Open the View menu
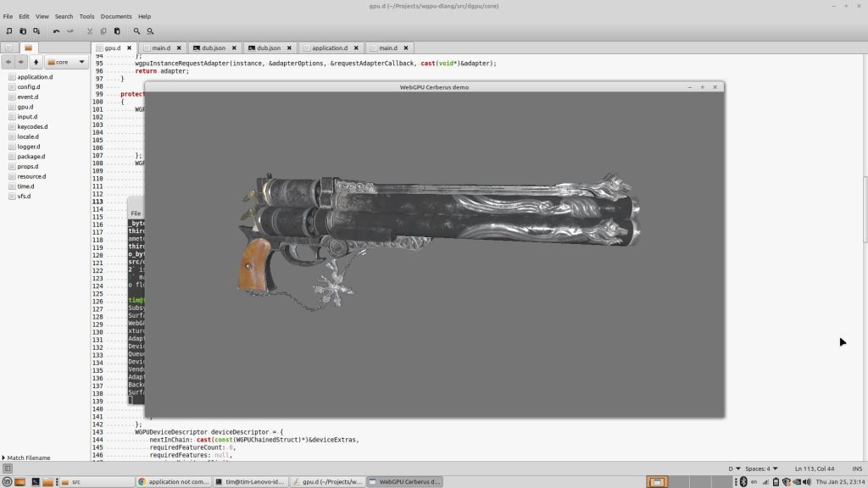The image size is (868, 488). click(x=42, y=17)
